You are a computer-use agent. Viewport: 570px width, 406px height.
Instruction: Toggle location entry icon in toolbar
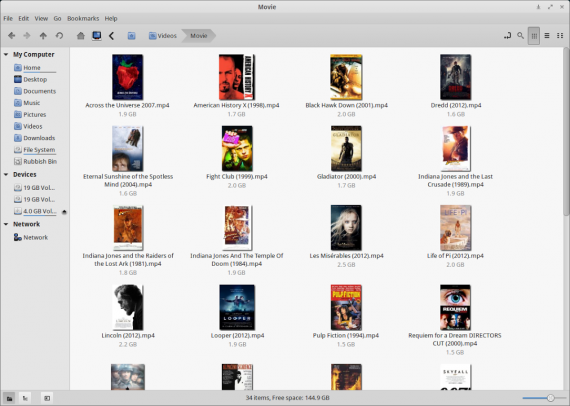(x=507, y=36)
